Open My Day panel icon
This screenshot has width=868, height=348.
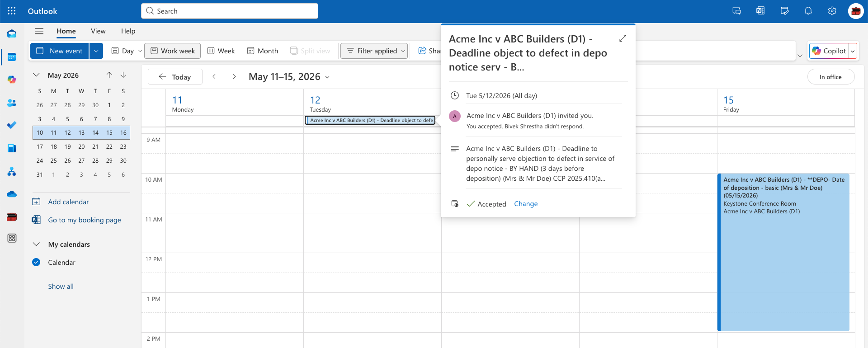coord(784,11)
